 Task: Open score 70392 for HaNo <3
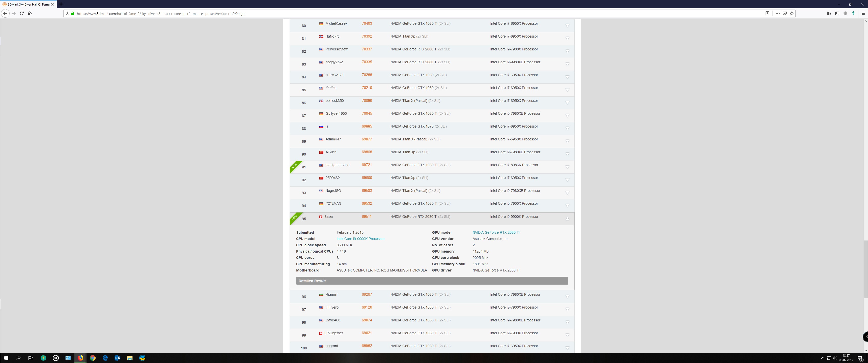click(367, 36)
